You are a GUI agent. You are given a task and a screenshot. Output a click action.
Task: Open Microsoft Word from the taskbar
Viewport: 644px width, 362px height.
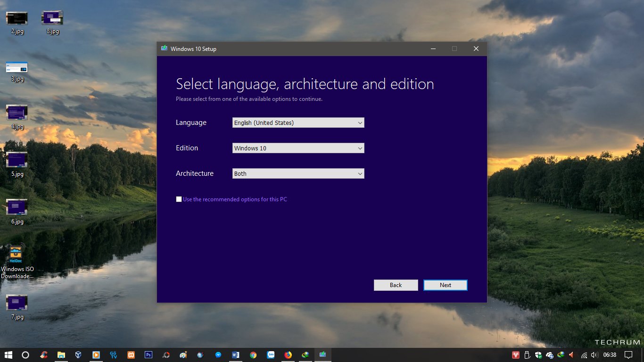pyautogui.click(x=236, y=355)
